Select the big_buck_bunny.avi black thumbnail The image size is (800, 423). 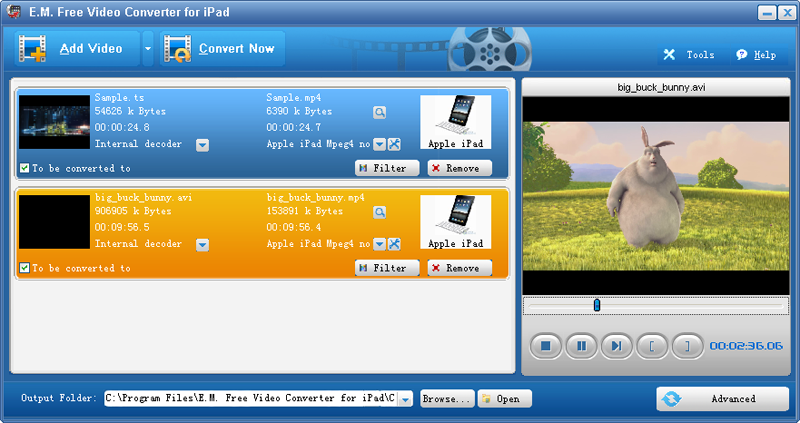pyautogui.click(x=54, y=222)
